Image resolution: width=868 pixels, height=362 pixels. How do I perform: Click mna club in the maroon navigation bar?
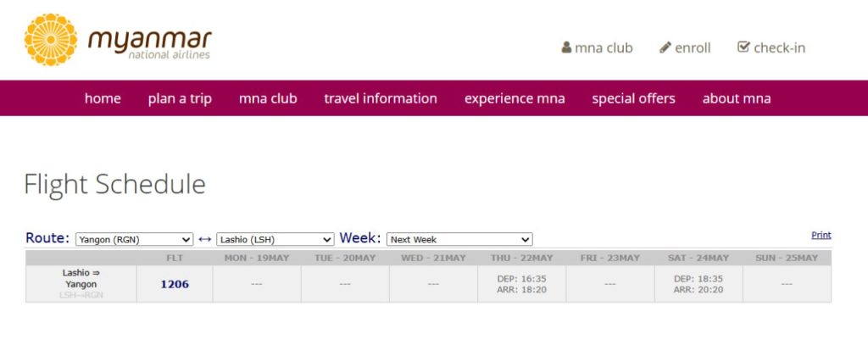268,98
